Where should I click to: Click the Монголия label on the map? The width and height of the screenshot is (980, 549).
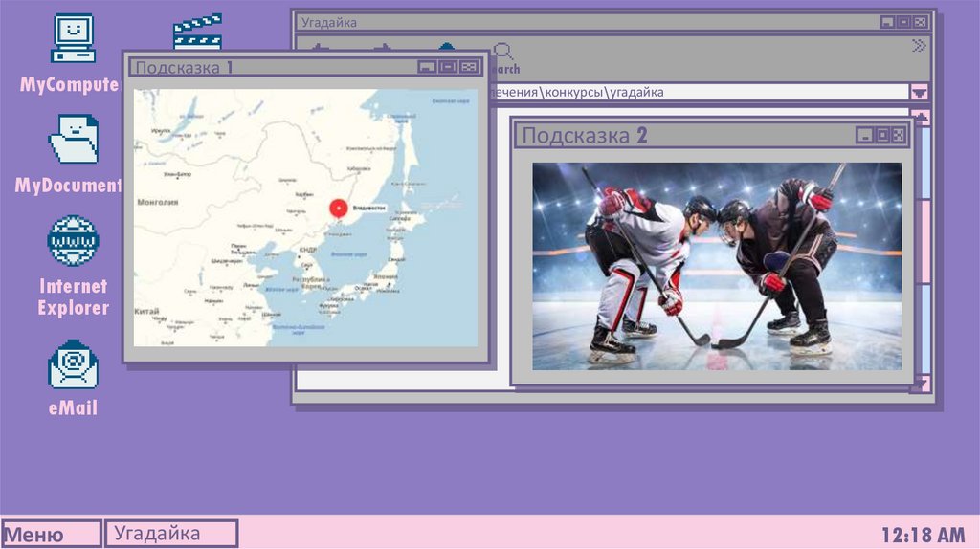(x=158, y=203)
